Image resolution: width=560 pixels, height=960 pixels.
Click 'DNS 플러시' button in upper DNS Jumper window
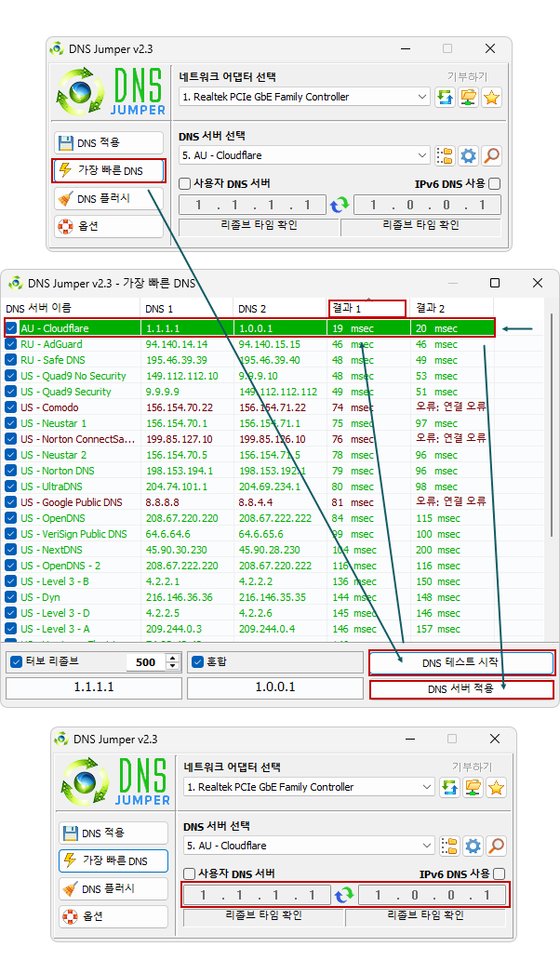pos(109,198)
